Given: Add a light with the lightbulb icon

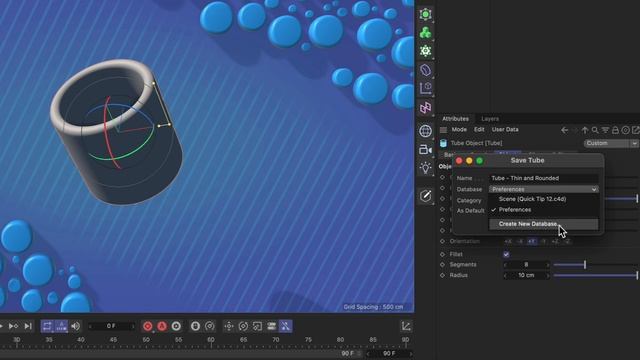Looking at the screenshot, I should 426,168.
